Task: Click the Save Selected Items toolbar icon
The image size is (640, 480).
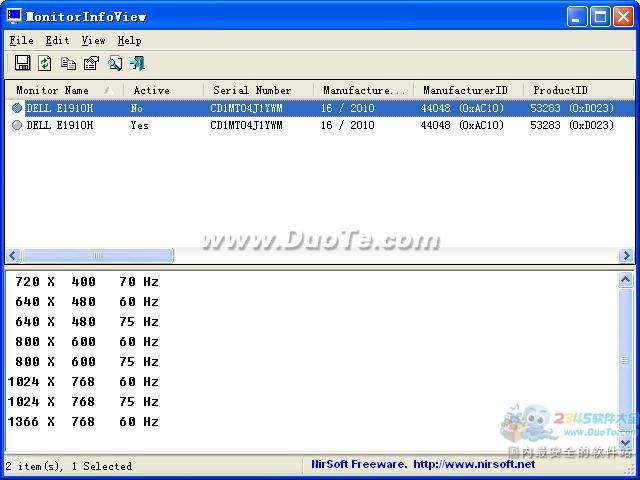Action: point(22,63)
